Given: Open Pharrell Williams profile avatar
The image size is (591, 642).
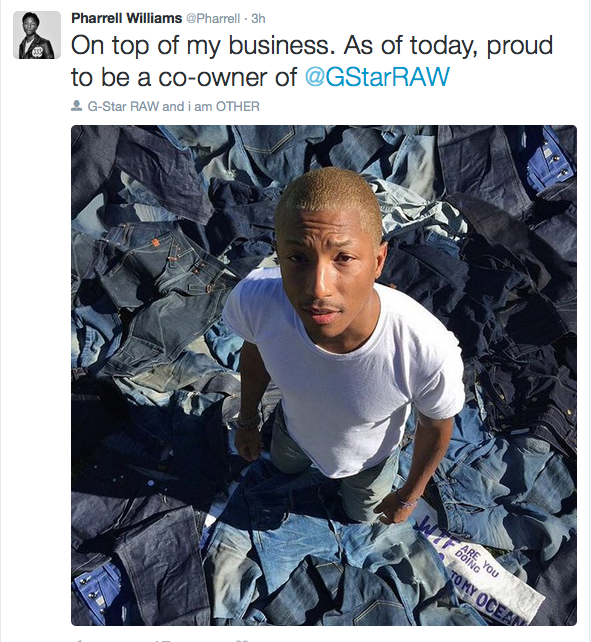Looking at the screenshot, I should (x=37, y=35).
